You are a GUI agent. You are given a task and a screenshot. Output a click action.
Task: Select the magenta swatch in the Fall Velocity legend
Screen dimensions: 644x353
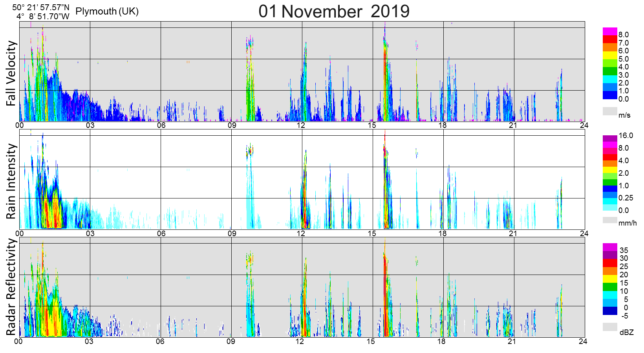610,31
